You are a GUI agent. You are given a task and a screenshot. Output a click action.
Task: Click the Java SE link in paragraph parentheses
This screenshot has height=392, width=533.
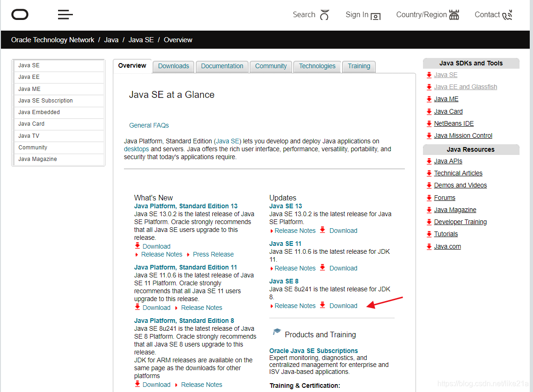tap(227, 141)
